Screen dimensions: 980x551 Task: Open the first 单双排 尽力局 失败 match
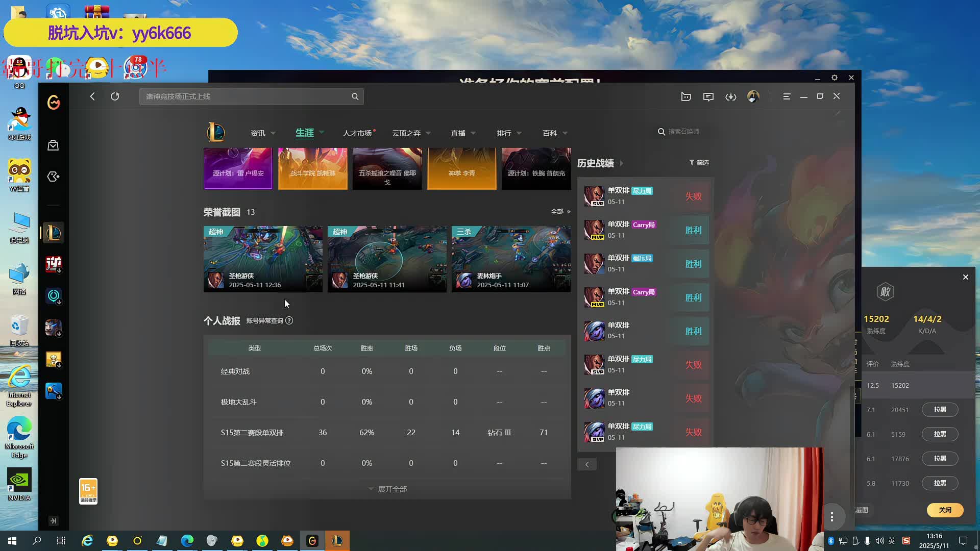click(x=645, y=196)
